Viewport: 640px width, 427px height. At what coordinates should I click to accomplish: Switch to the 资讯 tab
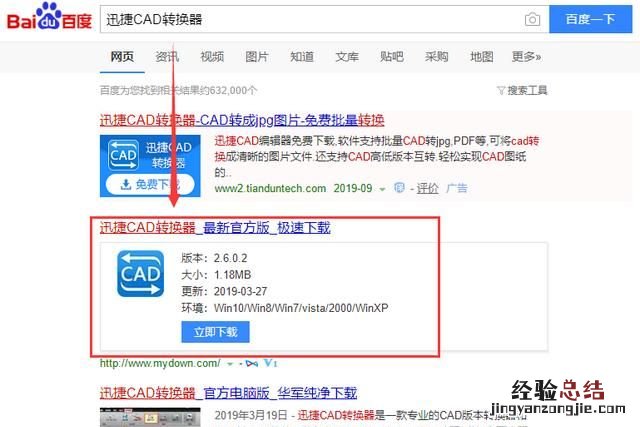coord(167,56)
